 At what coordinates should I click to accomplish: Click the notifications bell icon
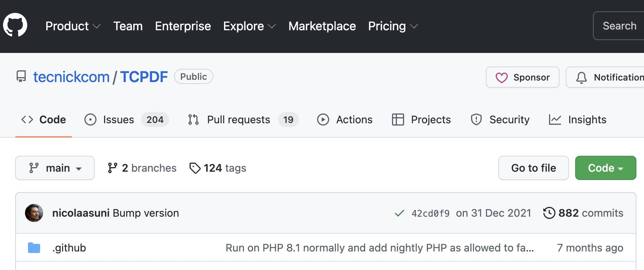(582, 78)
